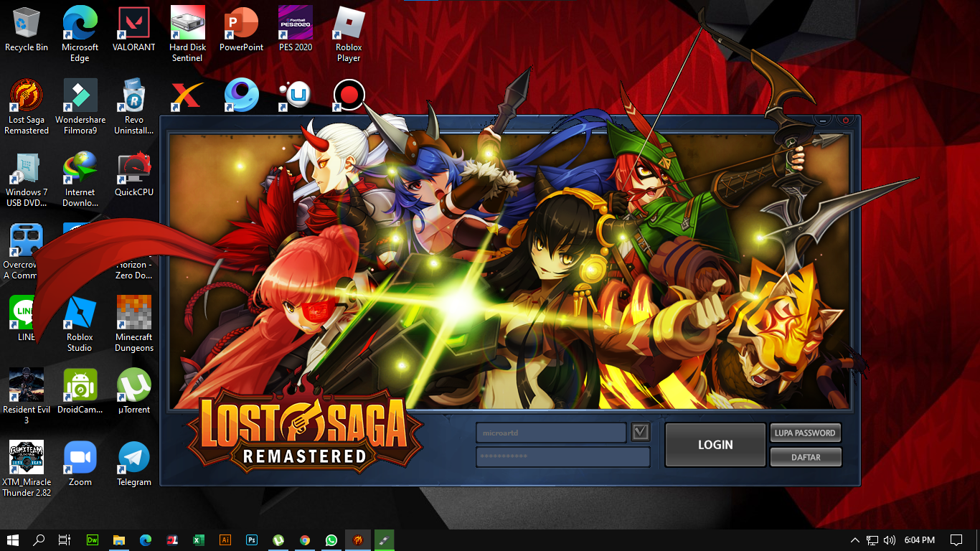Switch to WhatsApp on the taskbar
The width and height of the screenshot is (980, 551).
click(x=331, y=540)
